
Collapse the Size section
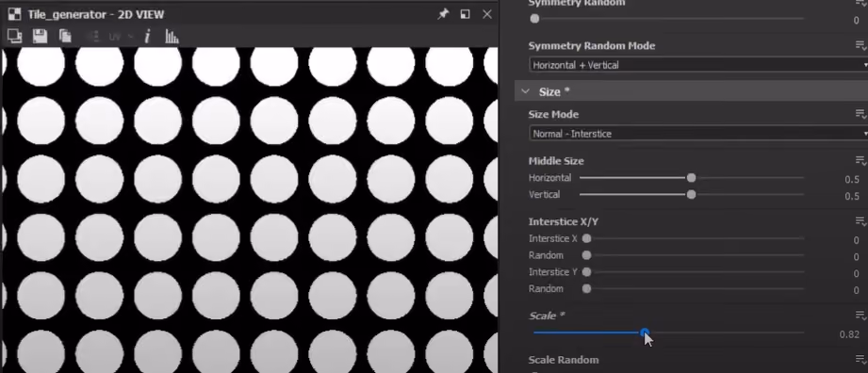click(x=526, y=91)
